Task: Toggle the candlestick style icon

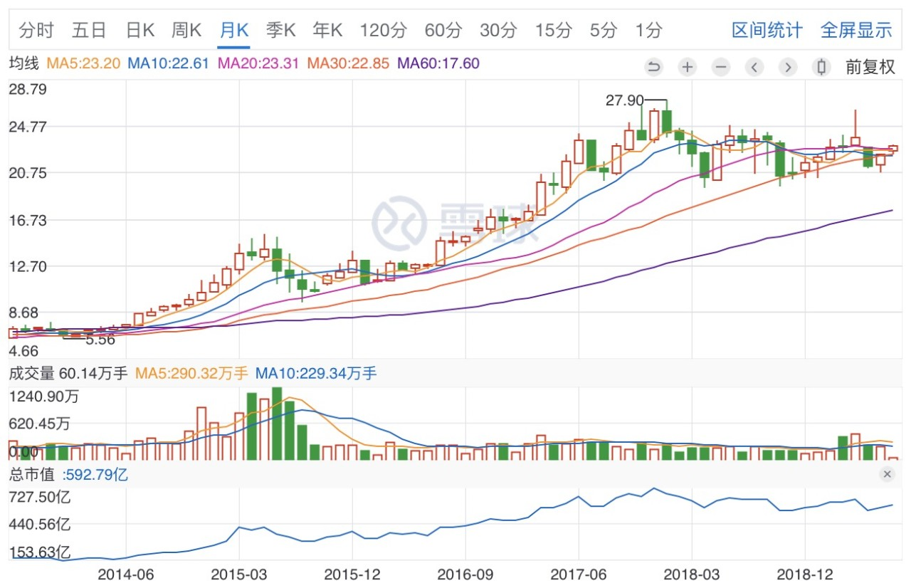Action: click(821, 67)
